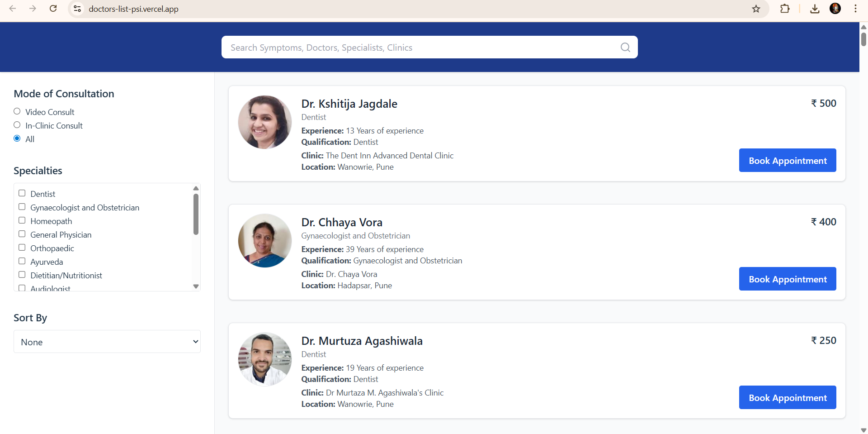Book appointment with Dr. Chhaya Vora
The width and height of the screenshot is (868, 434).
click(787, 279)
